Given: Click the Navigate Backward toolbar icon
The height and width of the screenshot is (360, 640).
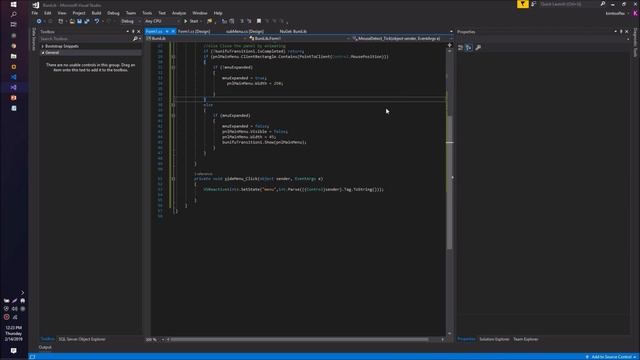Looking at the screenshot, I should [39, 21].
